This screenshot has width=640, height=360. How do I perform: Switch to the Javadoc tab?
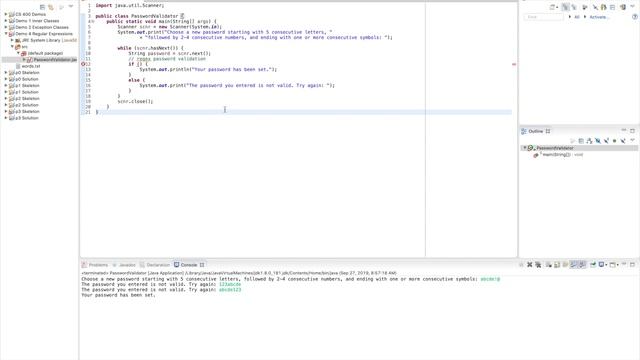point(124,265)
